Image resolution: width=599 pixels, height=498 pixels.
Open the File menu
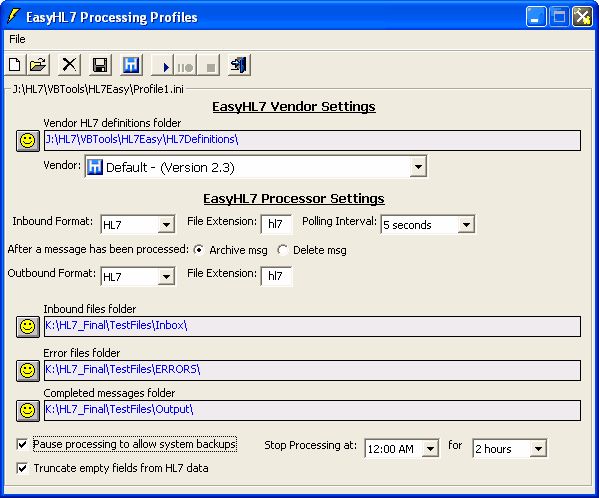(17, 39)
